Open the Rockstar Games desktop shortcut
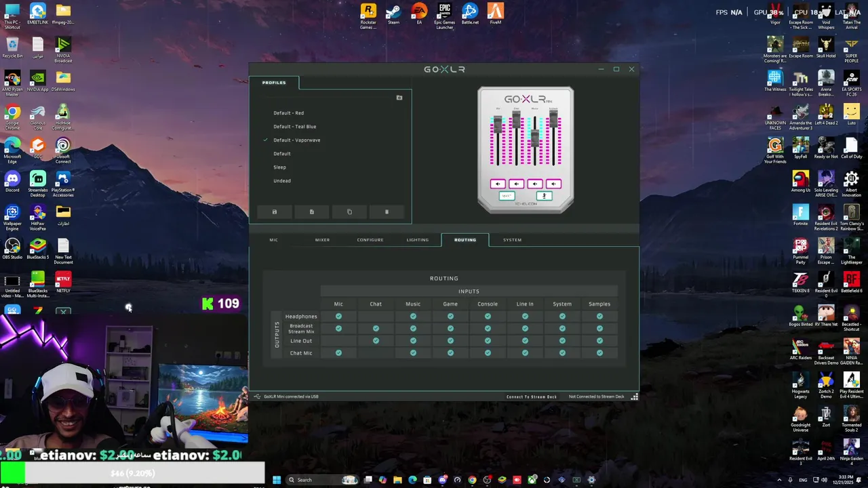 pos(368,16)
